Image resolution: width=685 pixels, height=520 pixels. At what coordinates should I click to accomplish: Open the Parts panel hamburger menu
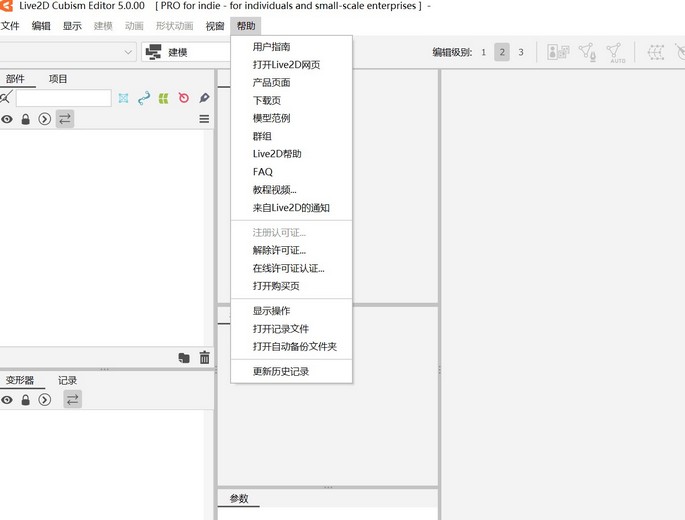click(x=204, y=119)
